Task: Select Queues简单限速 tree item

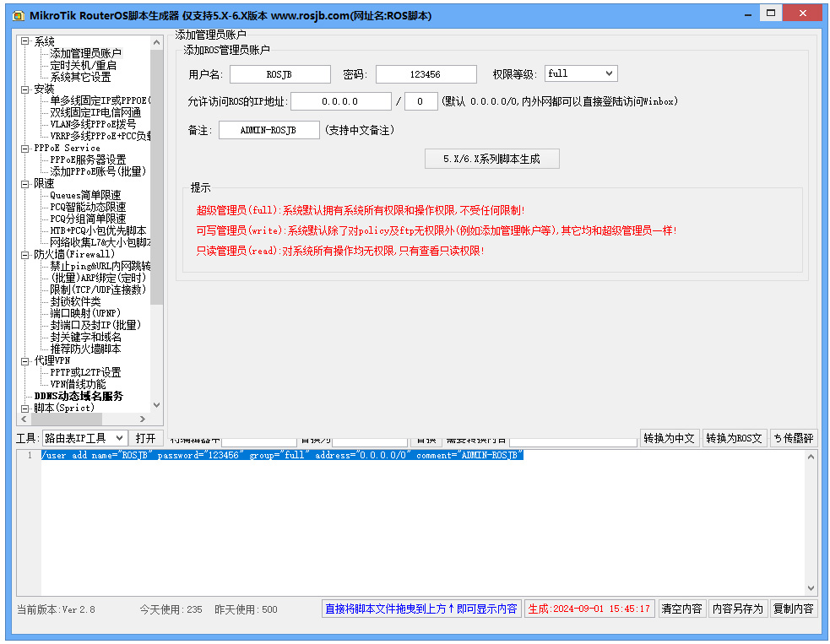Action: [86, 195]
